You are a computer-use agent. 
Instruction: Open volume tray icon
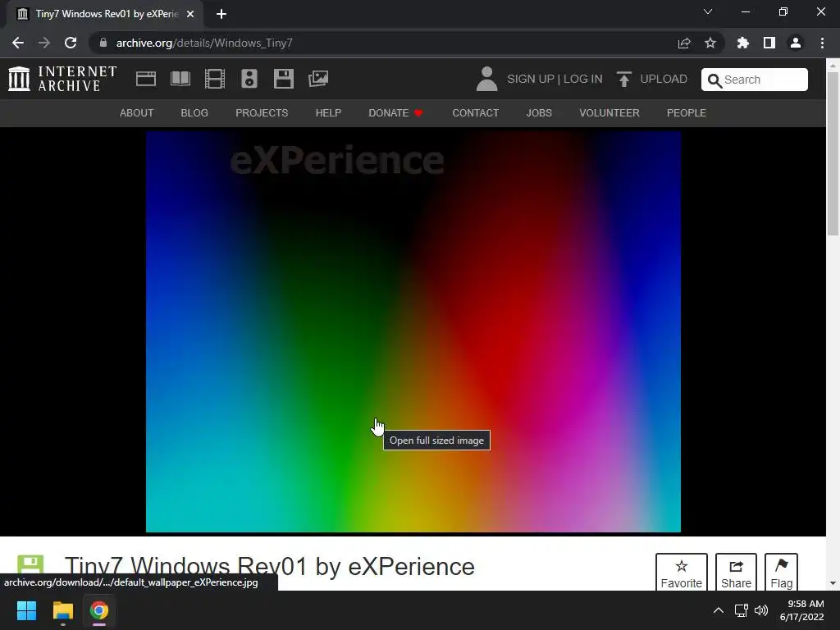pos(760,610)
